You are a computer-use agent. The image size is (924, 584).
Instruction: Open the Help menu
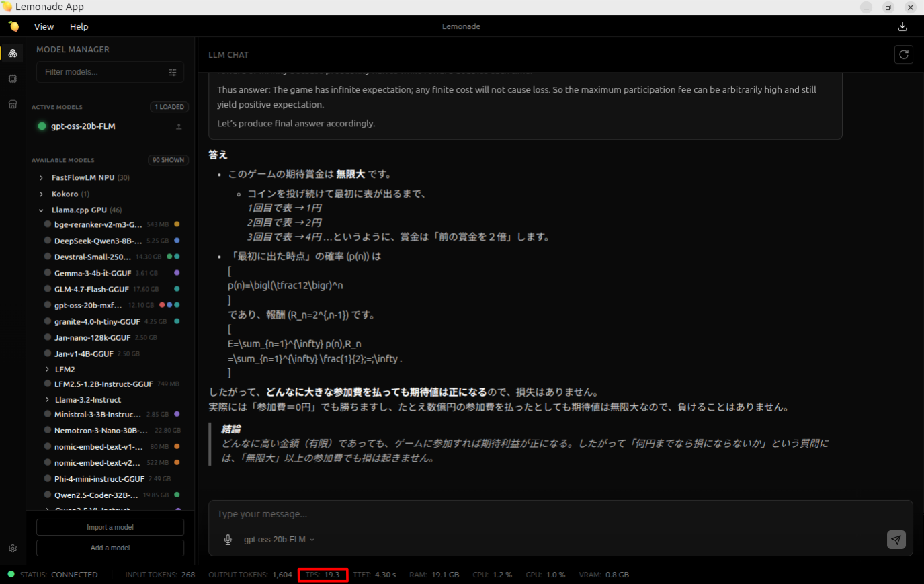pos(79,26)
